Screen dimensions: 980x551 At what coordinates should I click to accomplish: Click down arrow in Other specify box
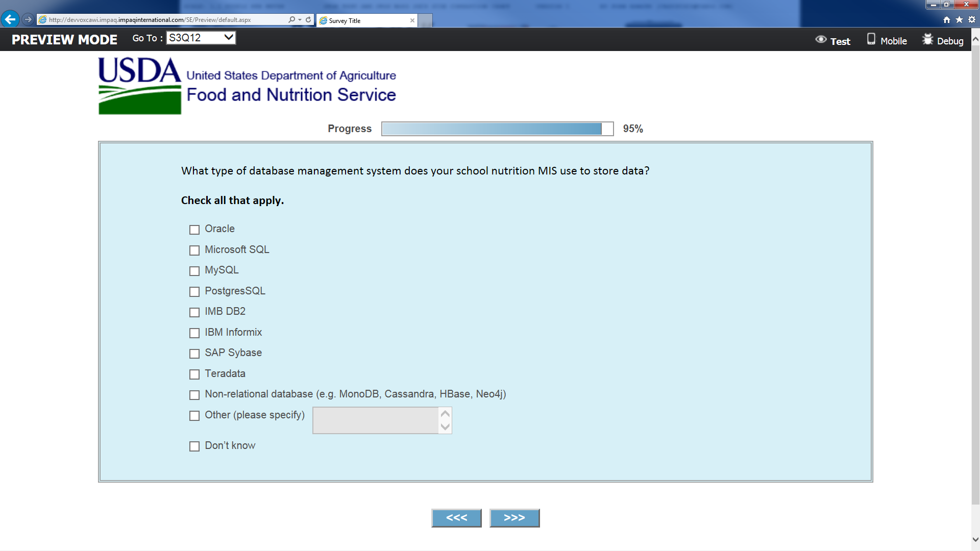pyautogui.click(x=445, y=427)
